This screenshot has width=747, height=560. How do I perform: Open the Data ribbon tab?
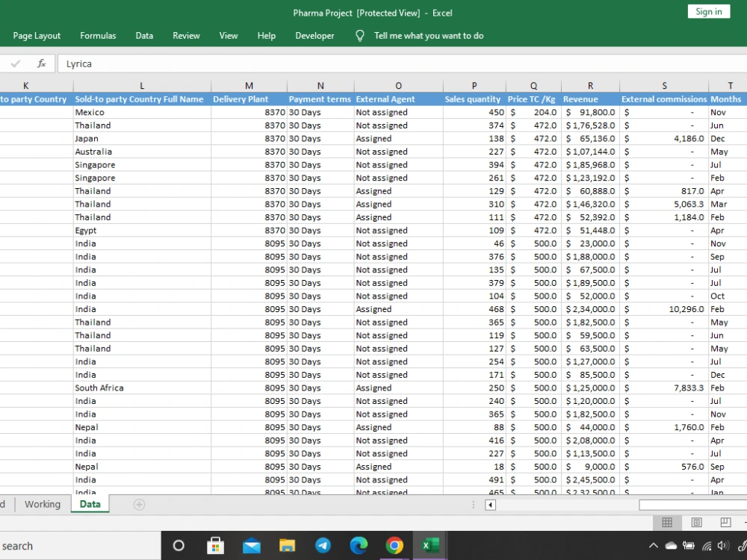[x=144, y=36]
